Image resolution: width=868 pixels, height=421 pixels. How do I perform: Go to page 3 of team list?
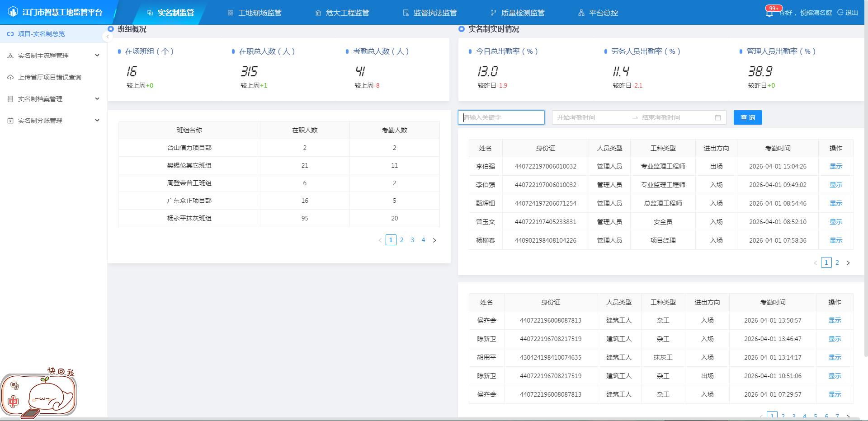[412, 240]
